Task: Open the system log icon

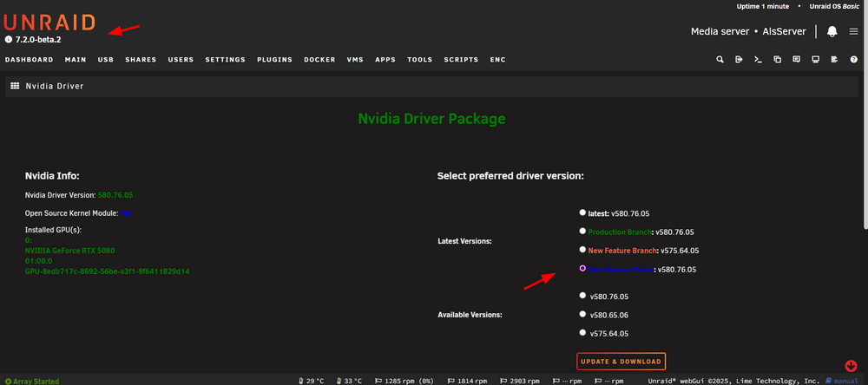Action: coord(834,60)
